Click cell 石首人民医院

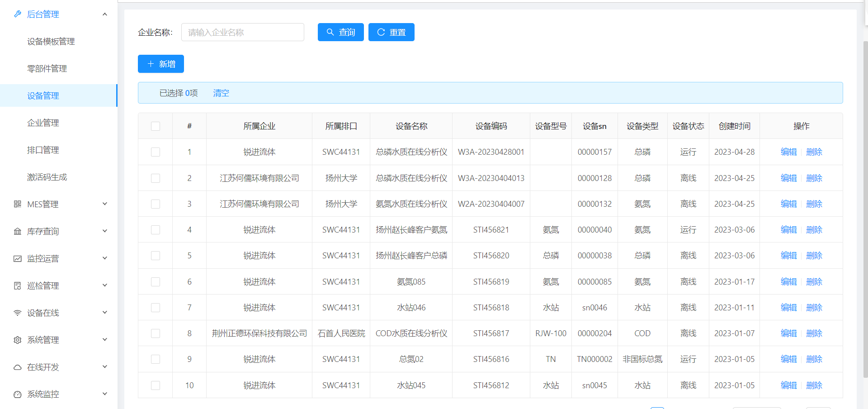tap(341, 333)
